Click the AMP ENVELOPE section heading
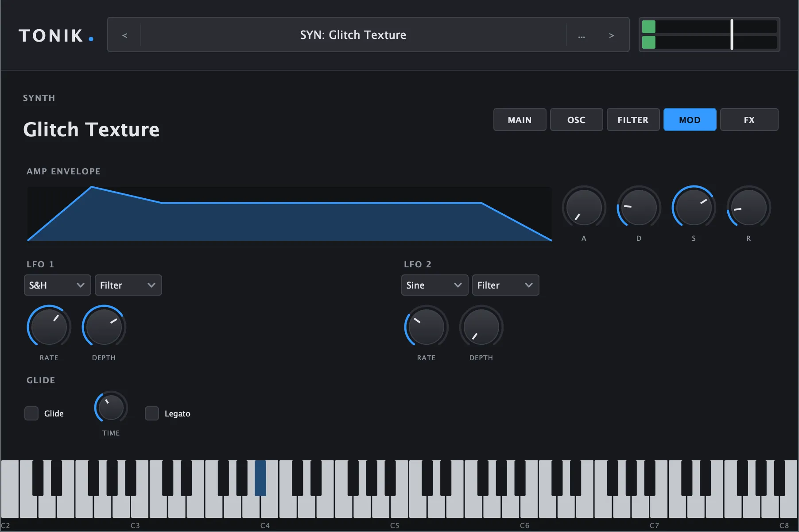 click(63, 171)
